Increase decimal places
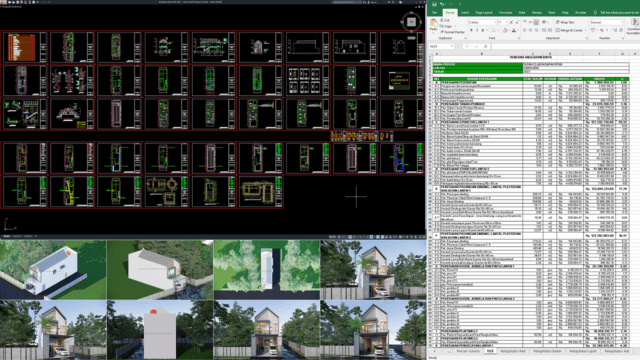 pyautogui.click(x=615, y=30)
